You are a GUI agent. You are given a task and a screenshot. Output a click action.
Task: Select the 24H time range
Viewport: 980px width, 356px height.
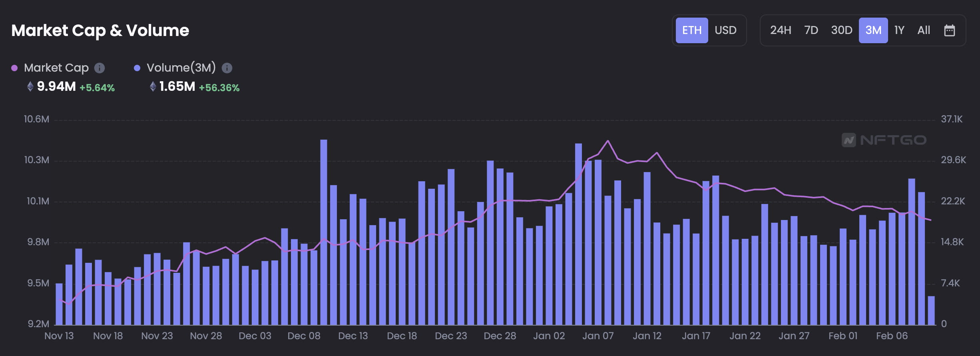click(x=780, y=30)
